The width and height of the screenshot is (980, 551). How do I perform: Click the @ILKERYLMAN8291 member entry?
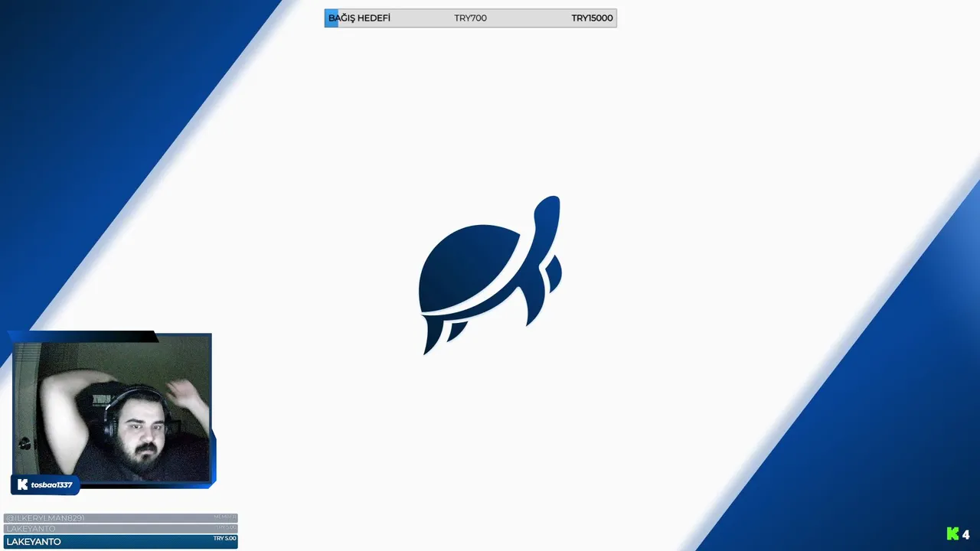[121, 518]
